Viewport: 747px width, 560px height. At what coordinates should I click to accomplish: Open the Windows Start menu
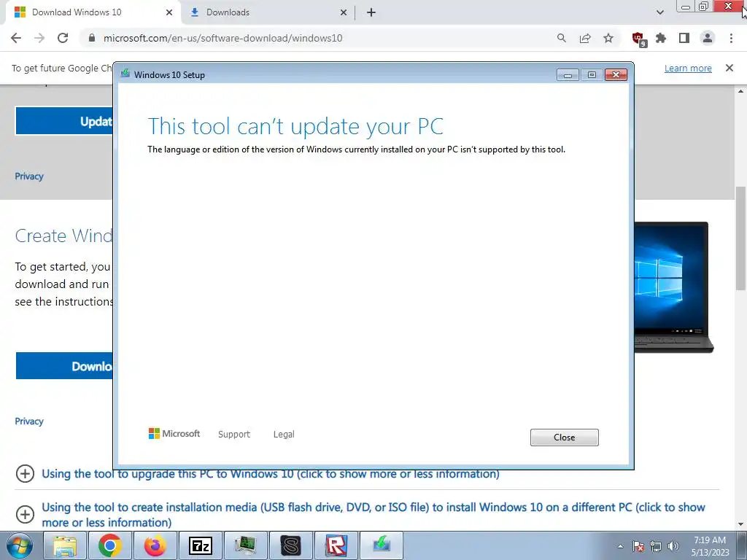20,545
